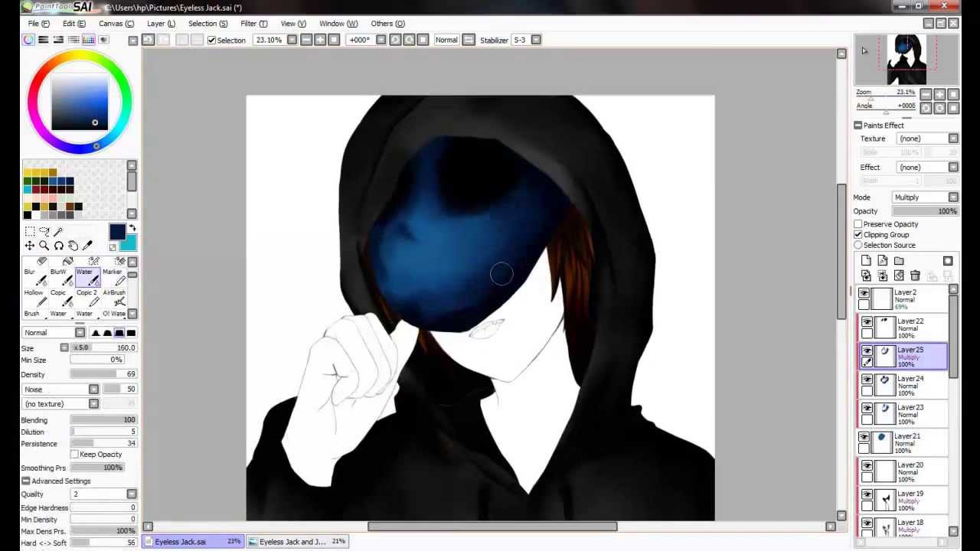
Task: Swap foreground and background colors
Action: click(132, 228)
